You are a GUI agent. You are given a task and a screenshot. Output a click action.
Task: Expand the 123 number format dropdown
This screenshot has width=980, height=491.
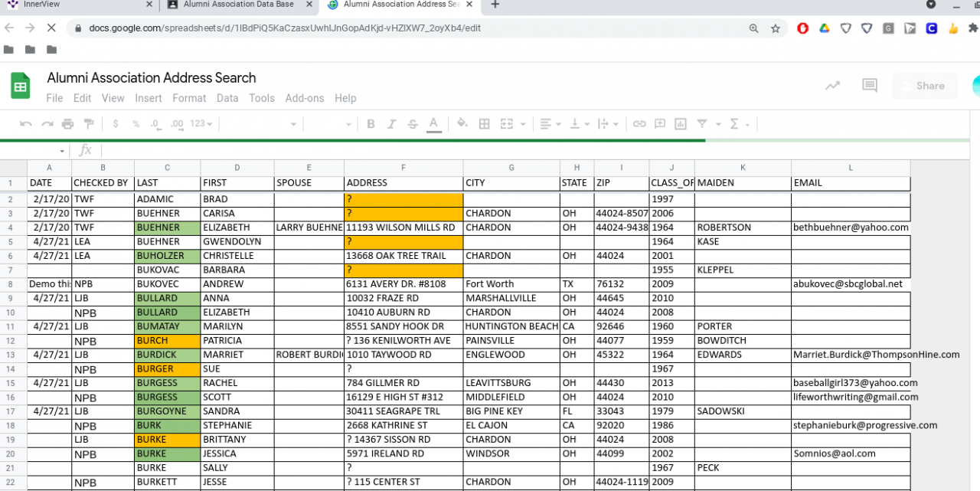click(x=201, y=124)
